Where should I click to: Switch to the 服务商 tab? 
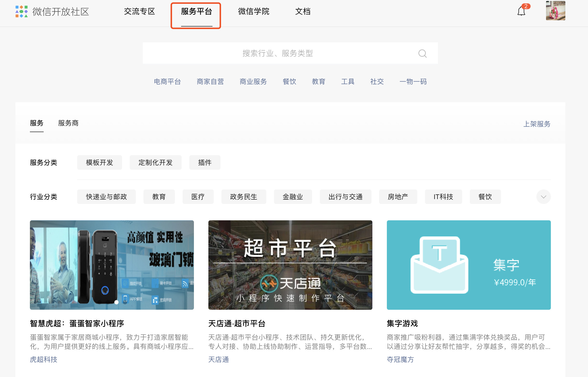pyautogui.click(x=68, y=123)
